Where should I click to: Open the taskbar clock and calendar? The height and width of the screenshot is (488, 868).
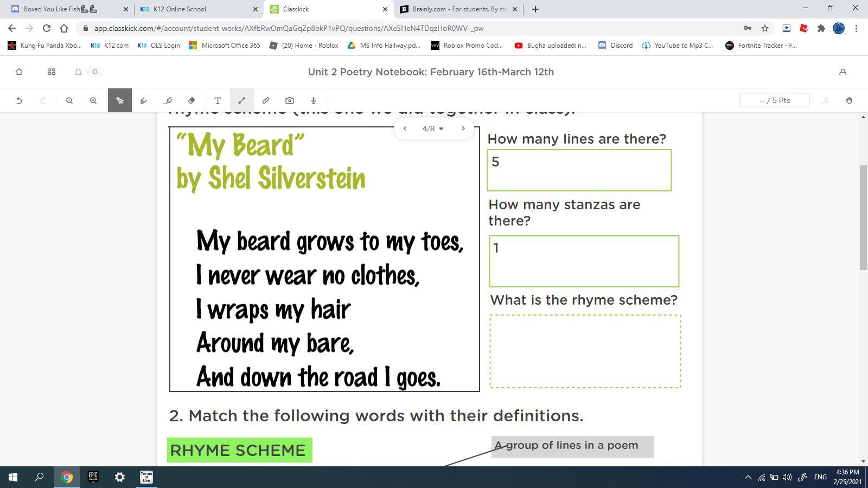coord(847,477)
